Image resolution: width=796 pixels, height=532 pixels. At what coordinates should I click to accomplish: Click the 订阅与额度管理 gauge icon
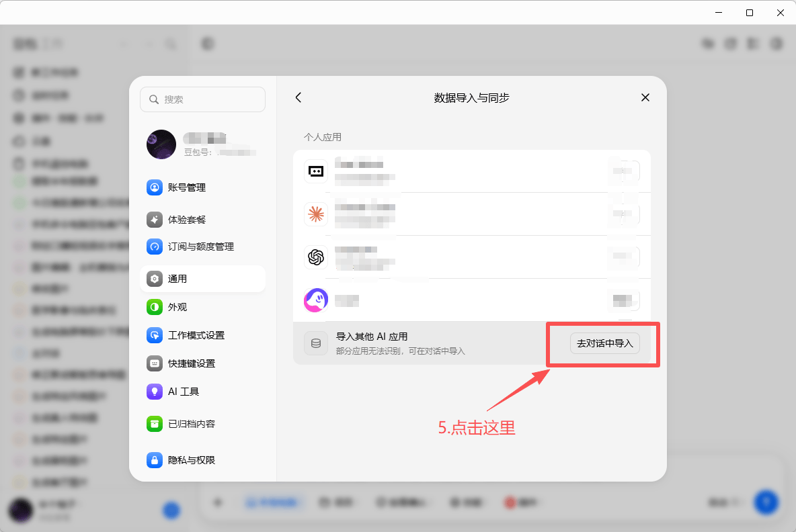coord(155,247)
